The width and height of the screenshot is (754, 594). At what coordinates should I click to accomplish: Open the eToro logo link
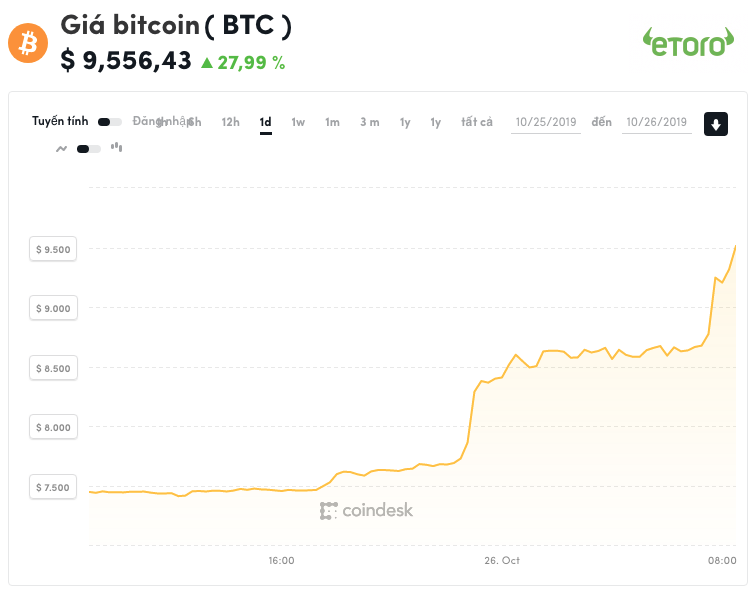click(688, 42)
